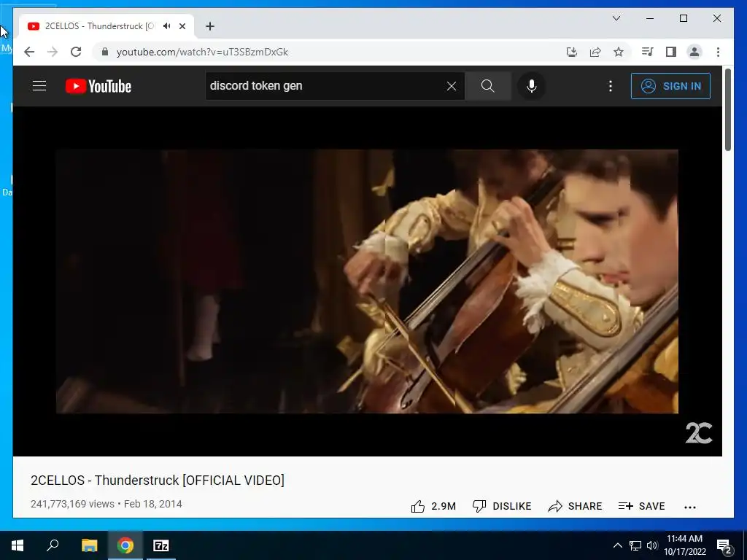Open a new Chrome tab
The width and height of the screenshot is (747, 560).
pyautogui.click(x=210, y=26)
